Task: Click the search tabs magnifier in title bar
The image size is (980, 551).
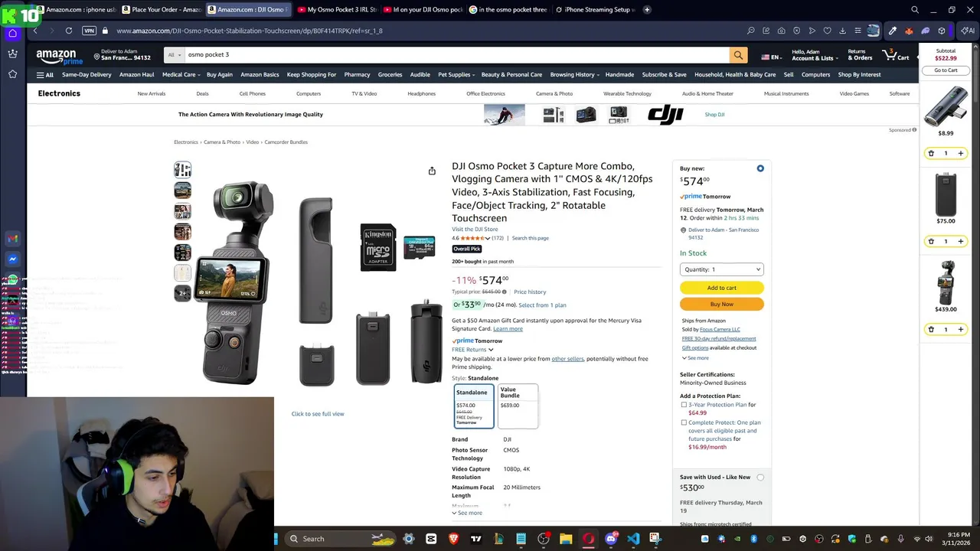Action: [915, 10]
